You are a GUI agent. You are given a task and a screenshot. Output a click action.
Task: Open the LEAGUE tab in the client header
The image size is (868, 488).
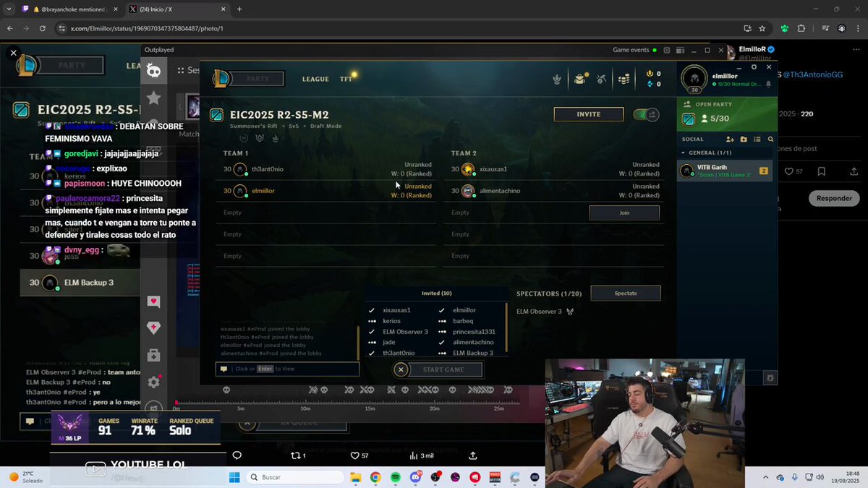[315, 79]
